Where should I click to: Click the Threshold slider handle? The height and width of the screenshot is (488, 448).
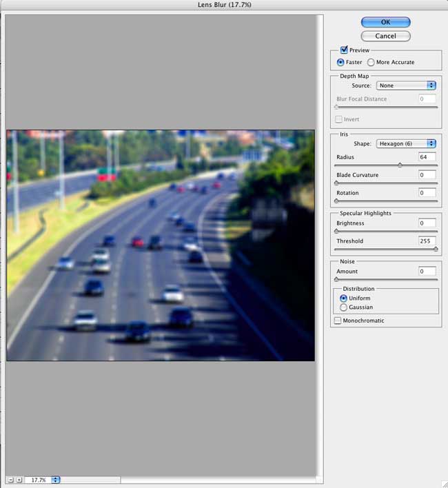[436, 249]
